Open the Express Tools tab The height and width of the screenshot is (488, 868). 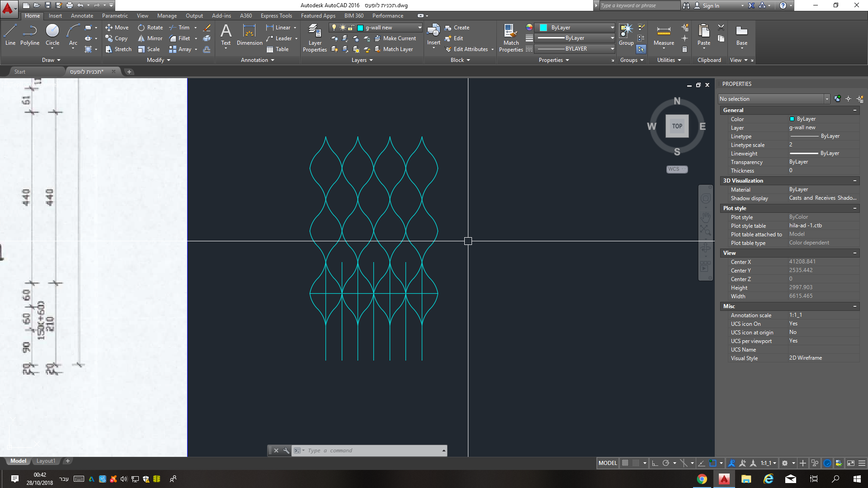coord(276,16)
